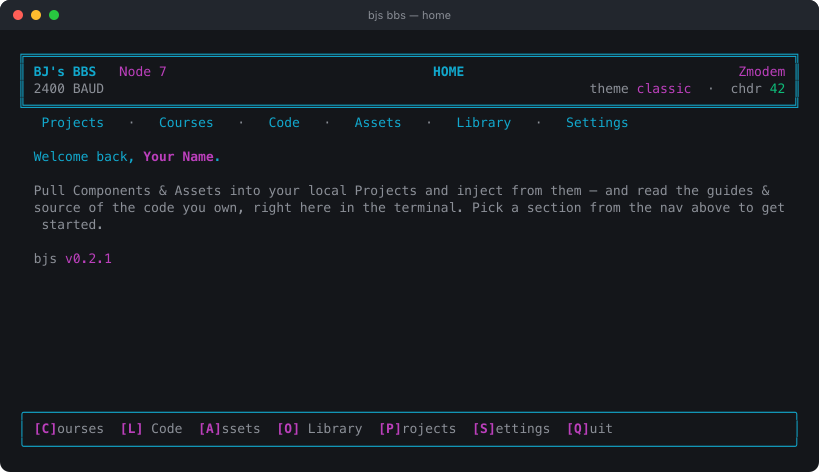Close the bjs bbs window

click(18, 15)
